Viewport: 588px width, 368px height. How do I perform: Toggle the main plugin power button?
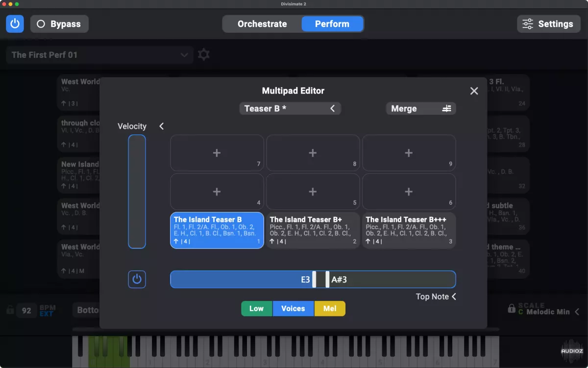pyautogui.click(x=15, y=24)
